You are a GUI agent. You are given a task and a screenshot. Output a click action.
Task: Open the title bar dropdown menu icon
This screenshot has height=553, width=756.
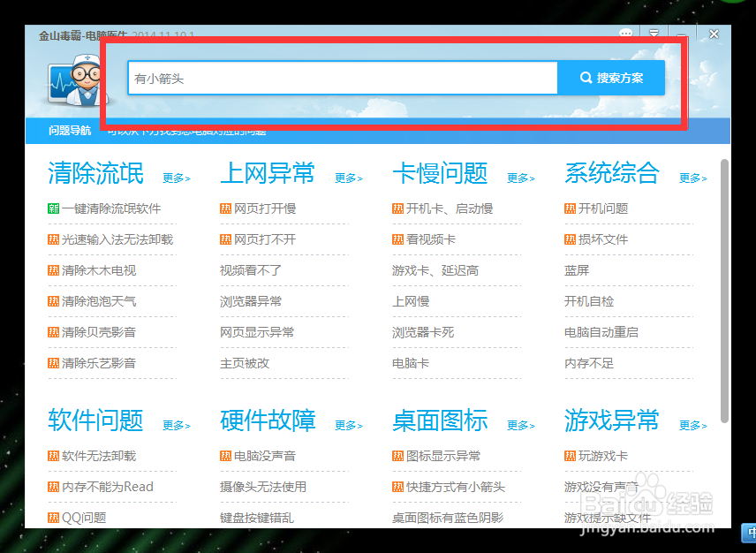pyautogui.click(x=654, y=34)
